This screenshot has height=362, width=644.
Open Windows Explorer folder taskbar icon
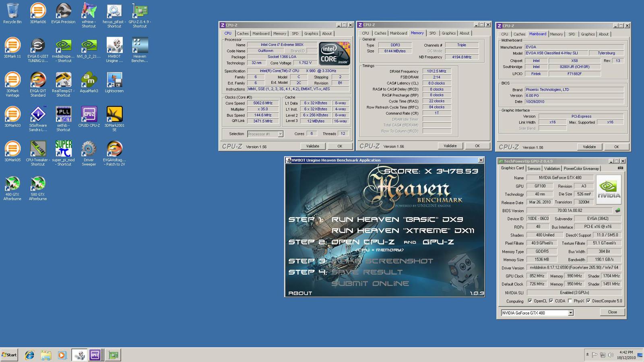point(46,355)
